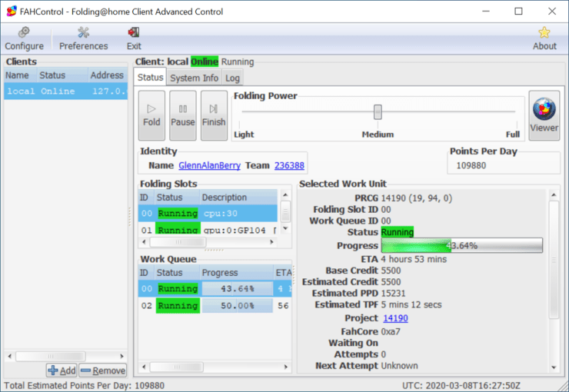Add a new client
This screenshot has height=392, width=569.
62,370
